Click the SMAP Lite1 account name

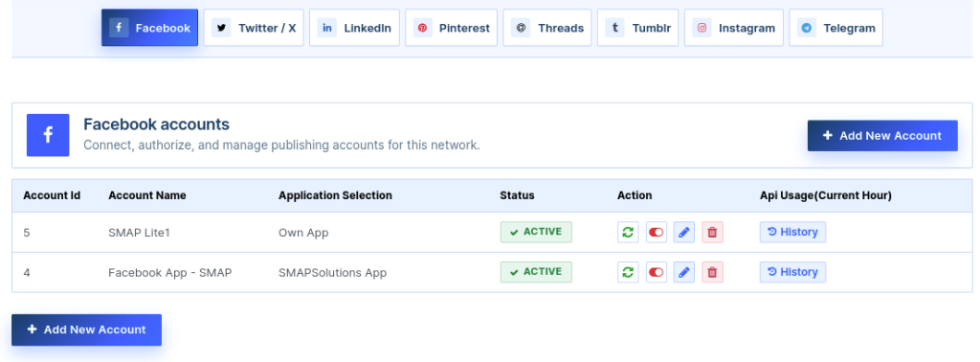[139, 233]
